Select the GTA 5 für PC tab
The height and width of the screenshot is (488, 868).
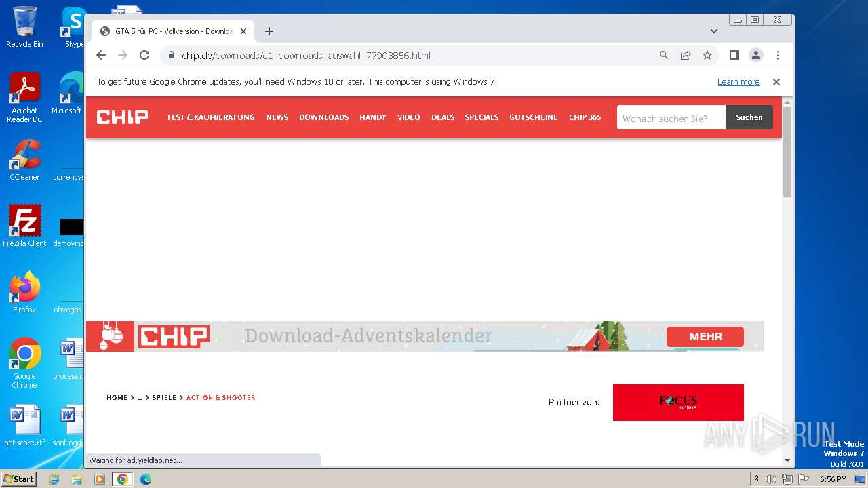point(173,31)
